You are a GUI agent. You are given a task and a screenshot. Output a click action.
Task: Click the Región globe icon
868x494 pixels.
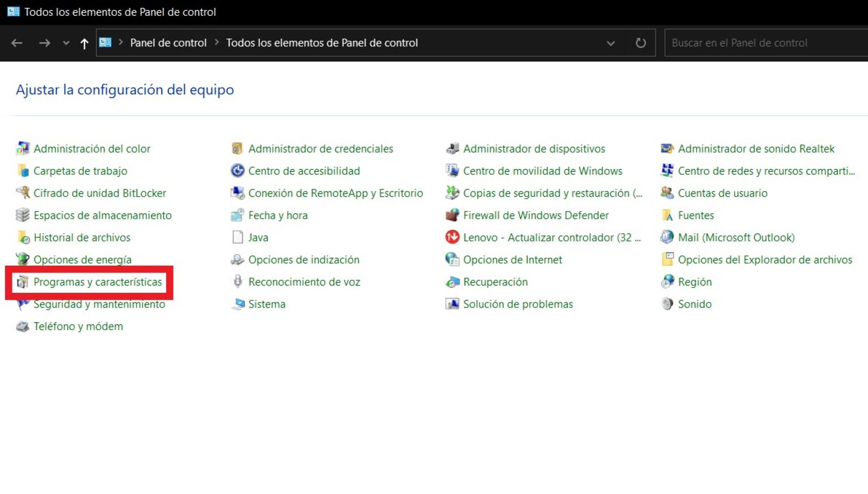click(667, 281)
